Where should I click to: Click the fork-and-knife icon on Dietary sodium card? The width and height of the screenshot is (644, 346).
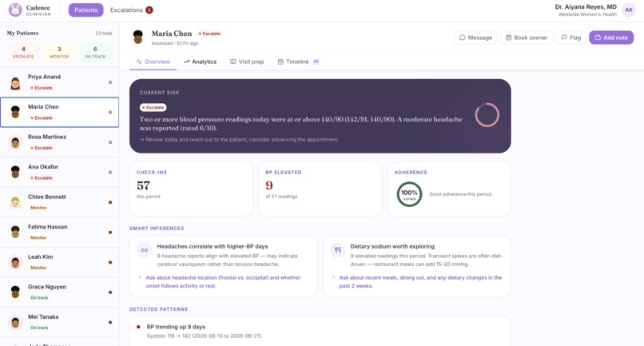[338, 250]
